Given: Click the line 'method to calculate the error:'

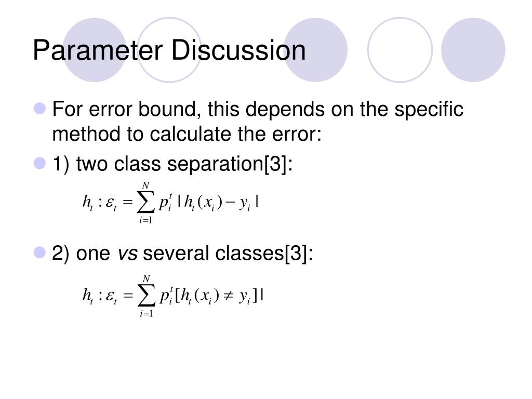Looking at the screenshot, I should [187, 134].
